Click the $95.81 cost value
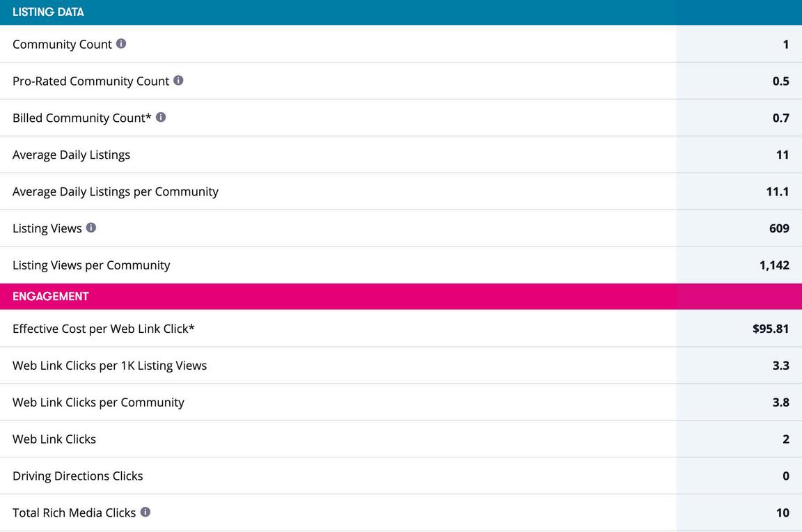The height and width of the screenshot is (532, 802). tap(771, 329)
